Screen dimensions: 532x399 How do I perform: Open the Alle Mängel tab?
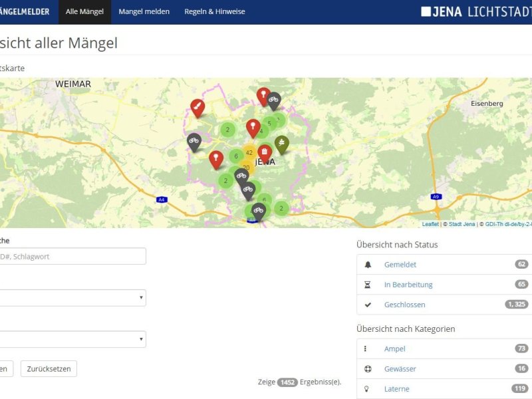tap(84, 12)
